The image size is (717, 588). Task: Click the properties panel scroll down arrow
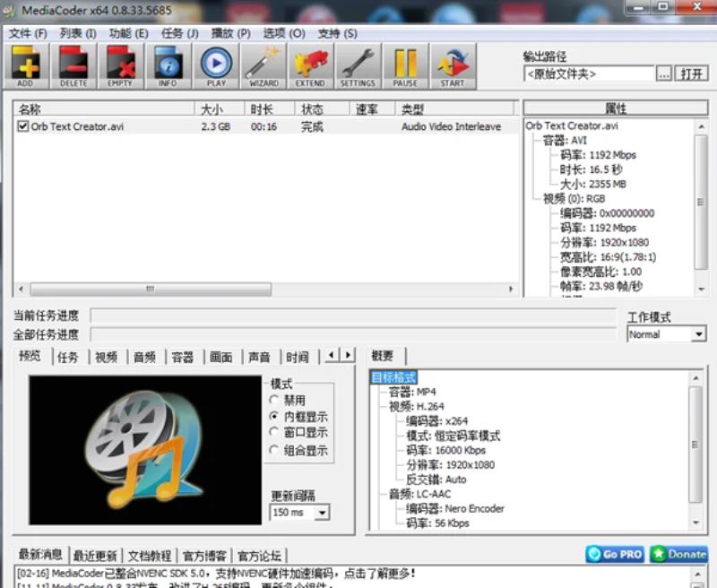click(x=701, y=289)
